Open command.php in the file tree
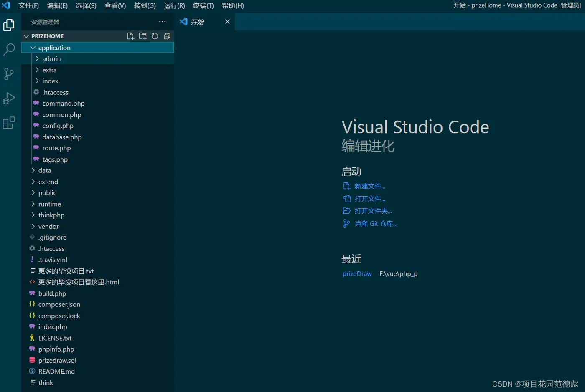This screenshot has height=392, width=585. pyautogui.click(x=97, y=104)
